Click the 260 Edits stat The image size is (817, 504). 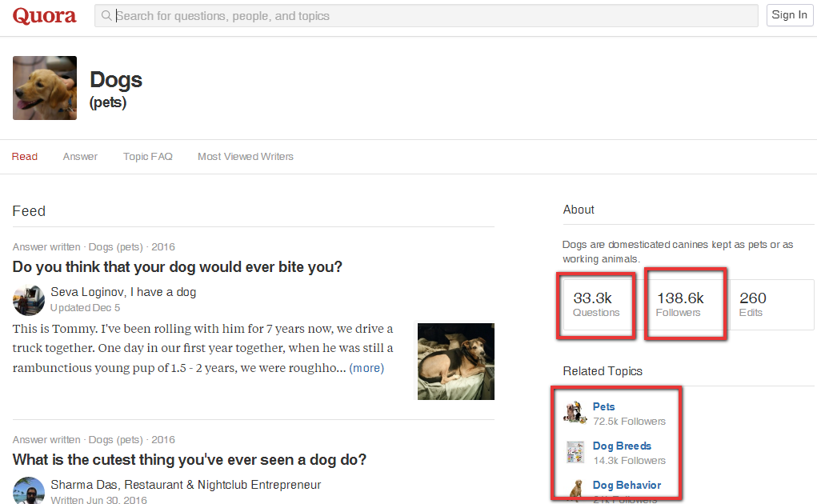click(x=752, y=305)
